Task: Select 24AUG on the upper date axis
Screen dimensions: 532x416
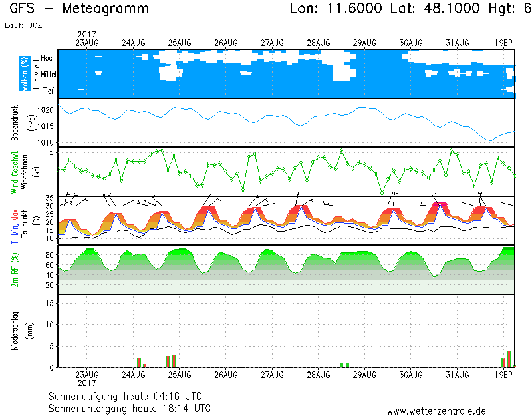Action: click(134, 43)
